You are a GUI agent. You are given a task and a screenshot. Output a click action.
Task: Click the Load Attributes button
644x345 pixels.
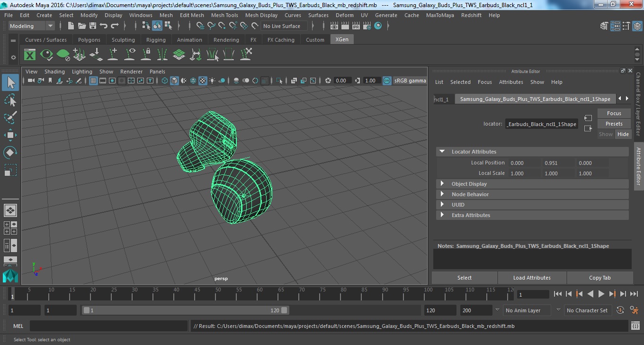(532, 278)
